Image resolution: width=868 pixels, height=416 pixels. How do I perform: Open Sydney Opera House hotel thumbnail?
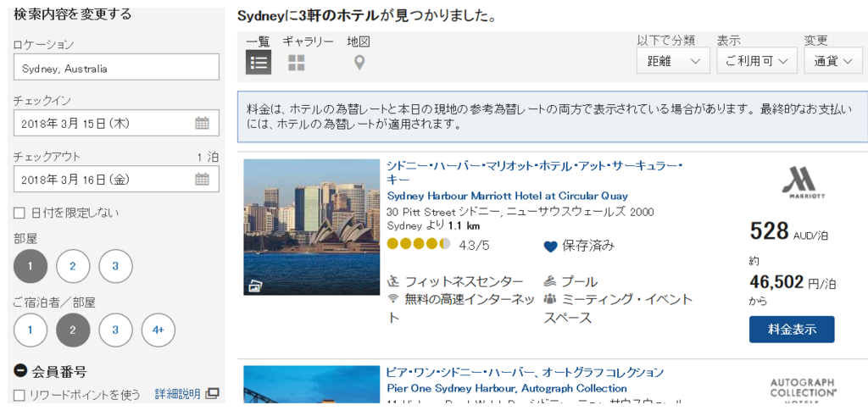312,227
